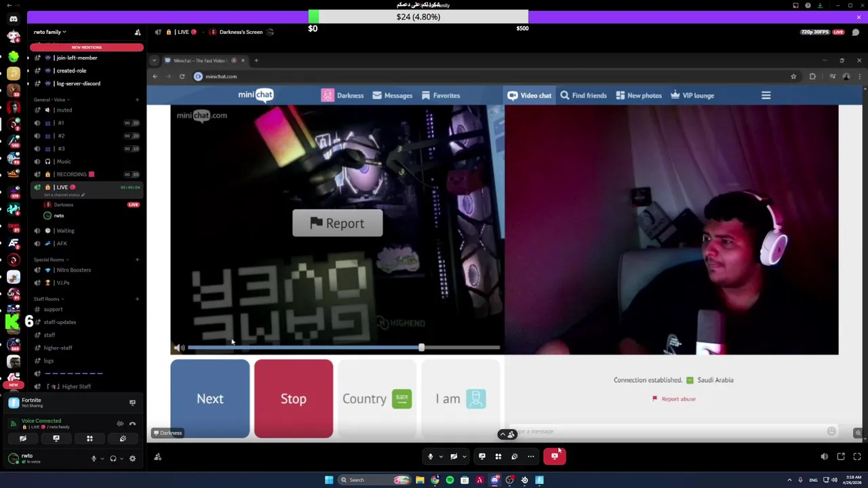868x488 pixels.
Task: Open Discord direct messages home icon
Action: [x=14, y=19]
